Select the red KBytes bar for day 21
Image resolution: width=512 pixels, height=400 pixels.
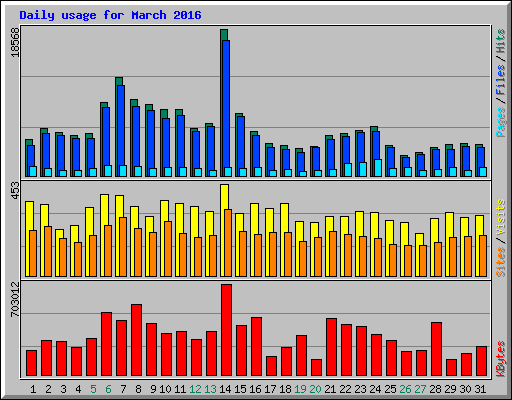point(331,347)
